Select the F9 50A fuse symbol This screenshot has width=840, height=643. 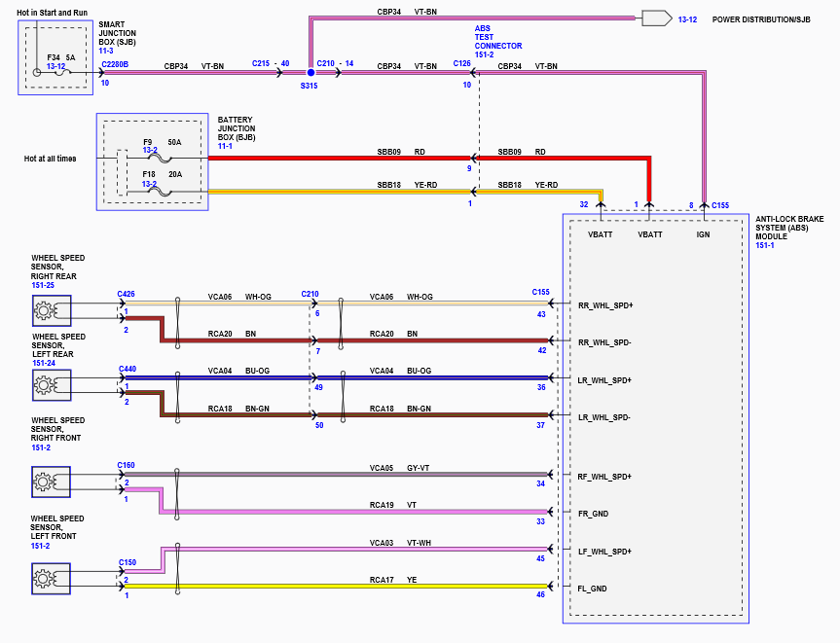161,156
